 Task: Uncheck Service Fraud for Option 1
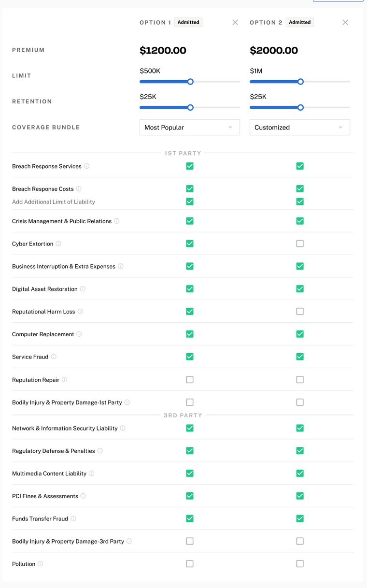tap(190, 357)
